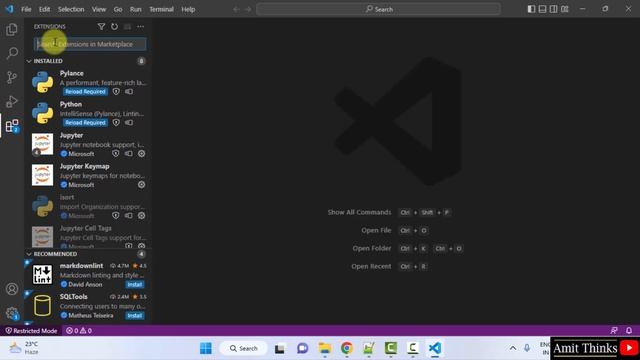
Task: Clear extensions search results icon
Action: pyautogui.click(x=127, y=27)
